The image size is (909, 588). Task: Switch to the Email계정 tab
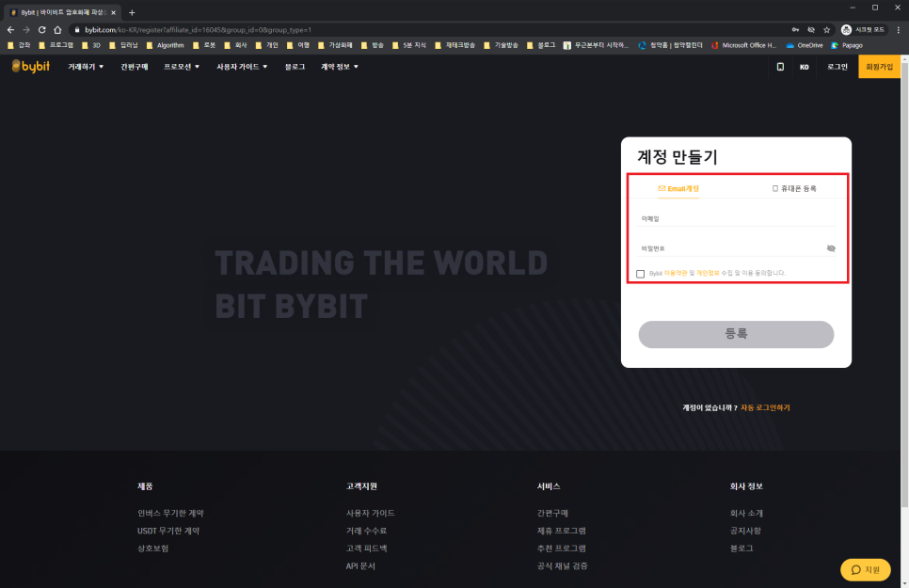point(678,188)
